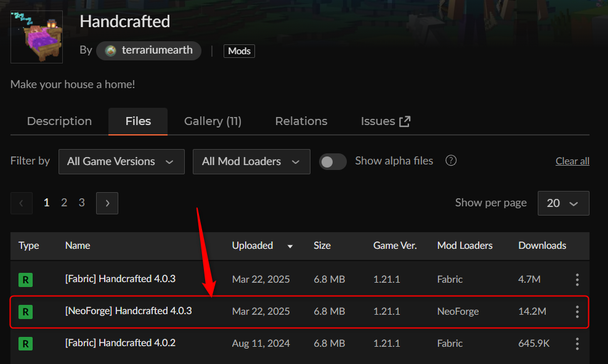Click the Mods category tag

239,51
